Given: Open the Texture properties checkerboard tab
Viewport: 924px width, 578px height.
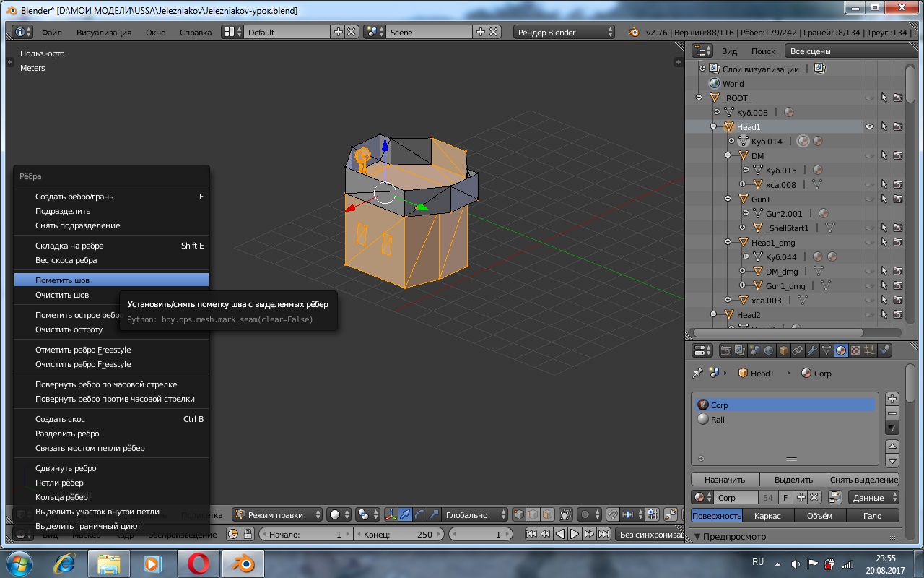Looking at the screenshot, I should tap(855, 350).
